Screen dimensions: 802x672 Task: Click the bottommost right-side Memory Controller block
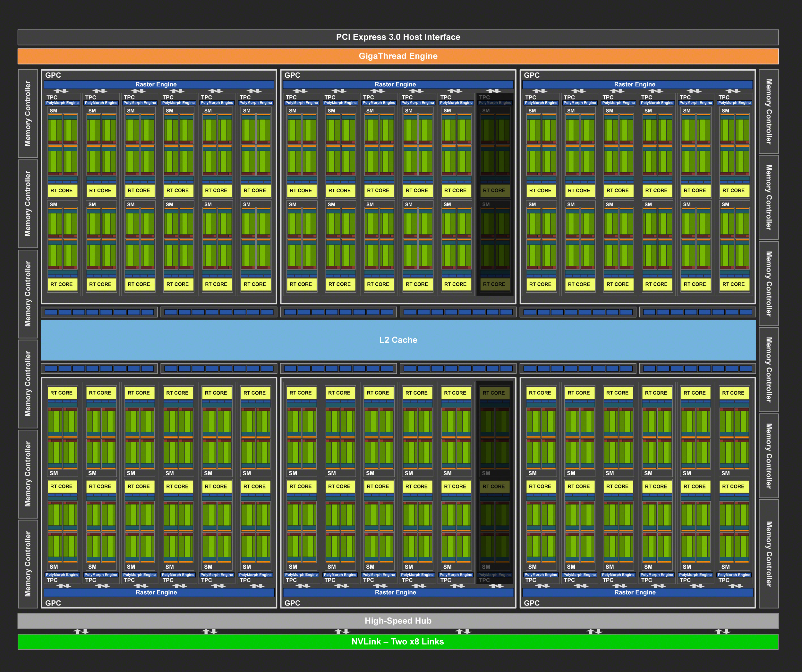click(768, 554)
